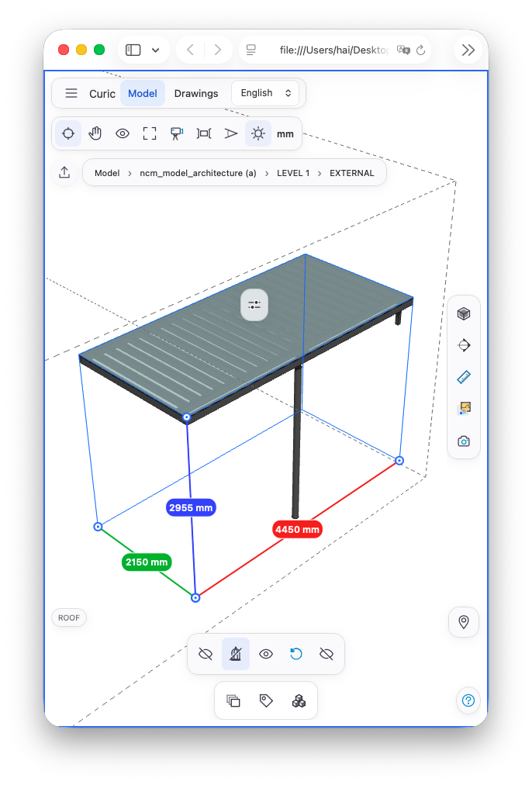Click the show eye icon in bottom bar
Viewport: 532px width, 785px height.
click(x=266, y=654)
